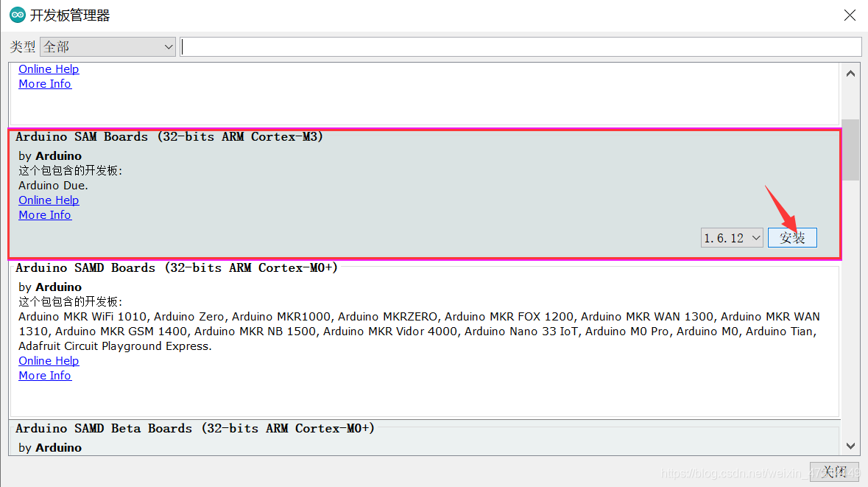
Task: Click the 'Arduino Due.' board text
Action: 53,186
